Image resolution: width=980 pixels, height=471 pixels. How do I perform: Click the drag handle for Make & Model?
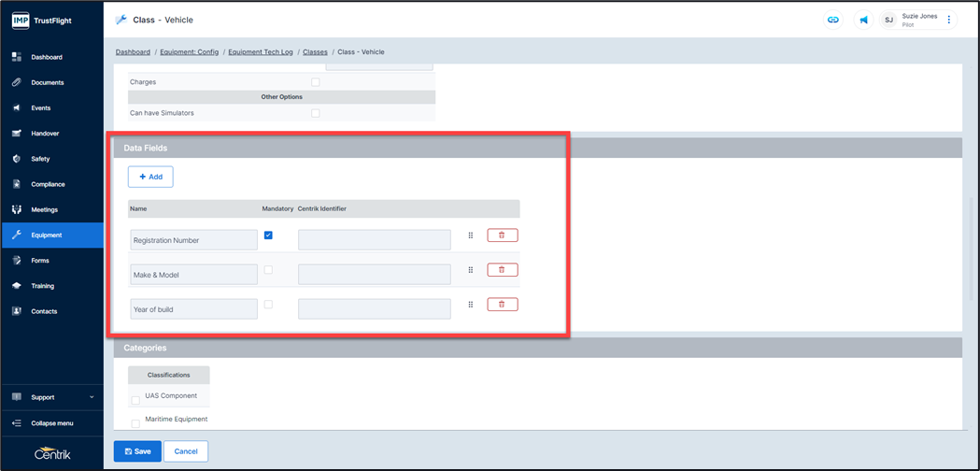point(470,269)
